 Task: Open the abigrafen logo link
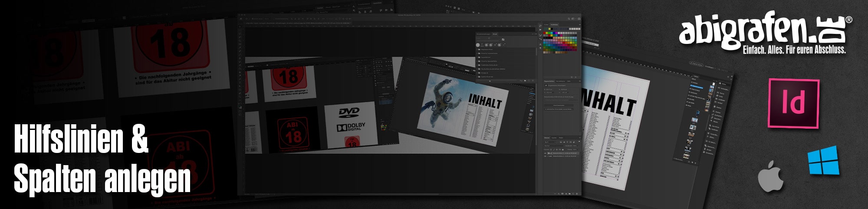point(766,33)
